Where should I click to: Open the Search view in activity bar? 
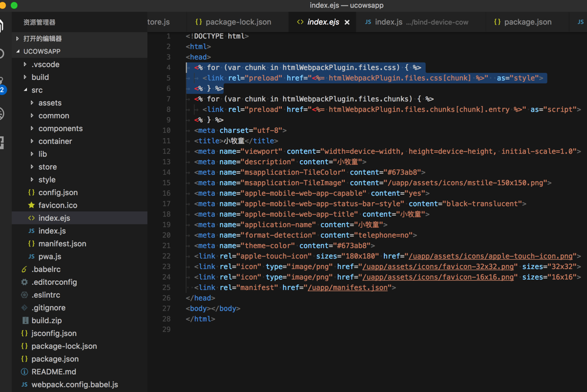tap(2, 54)
